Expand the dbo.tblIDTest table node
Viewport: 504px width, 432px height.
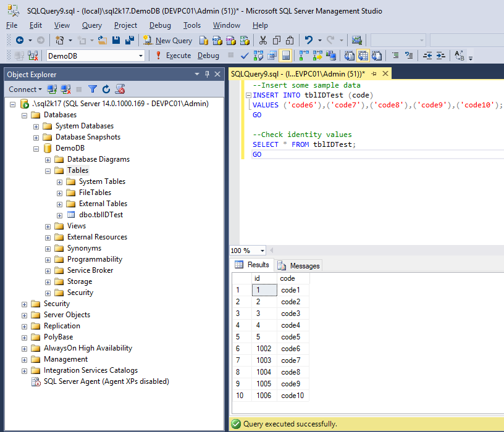tap(59, 215)
